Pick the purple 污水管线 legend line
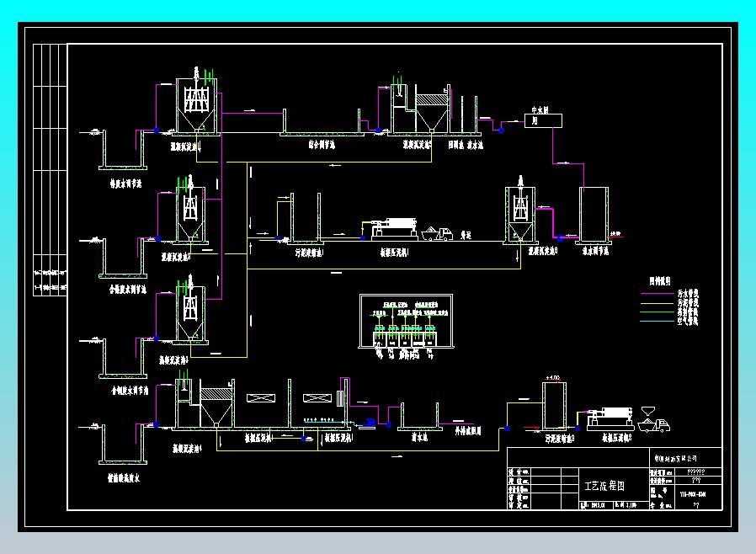 658,294
